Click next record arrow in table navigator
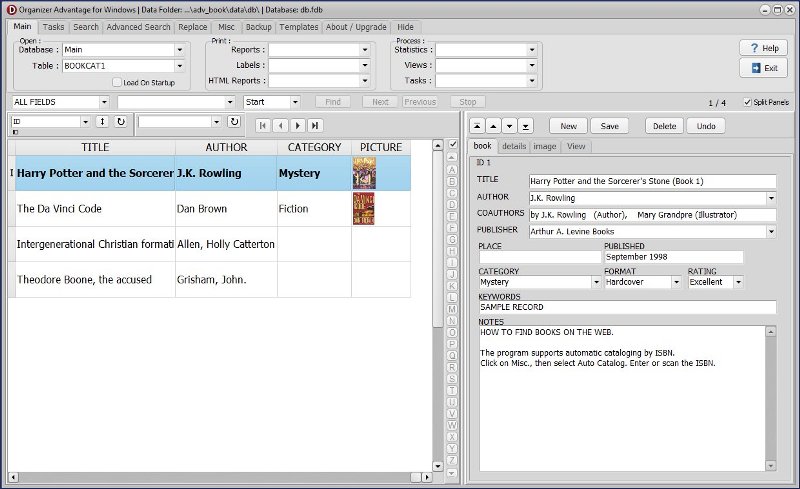Image resolution: width=800 pixels, height=489 pixels. pos(298,125)
